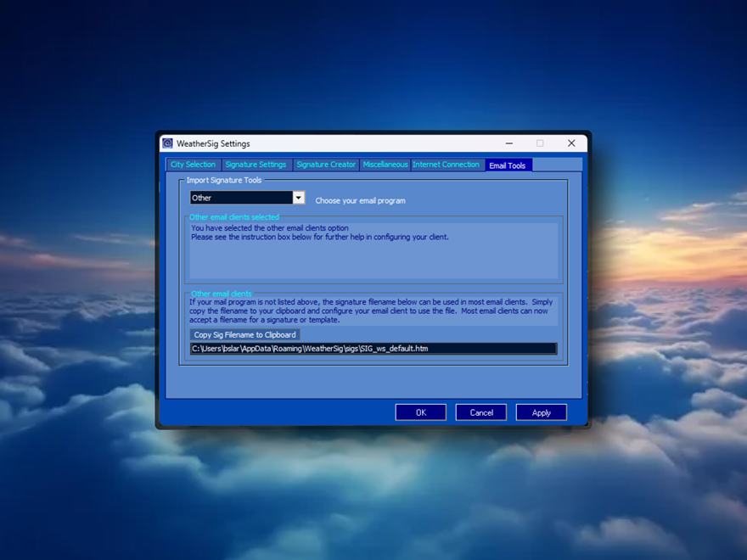Image resolution: width=747 pixels, height=560 pixels.
Task: Expand the email program dropdown arrow
Action: pyautogui.click(x=298, y=198)
